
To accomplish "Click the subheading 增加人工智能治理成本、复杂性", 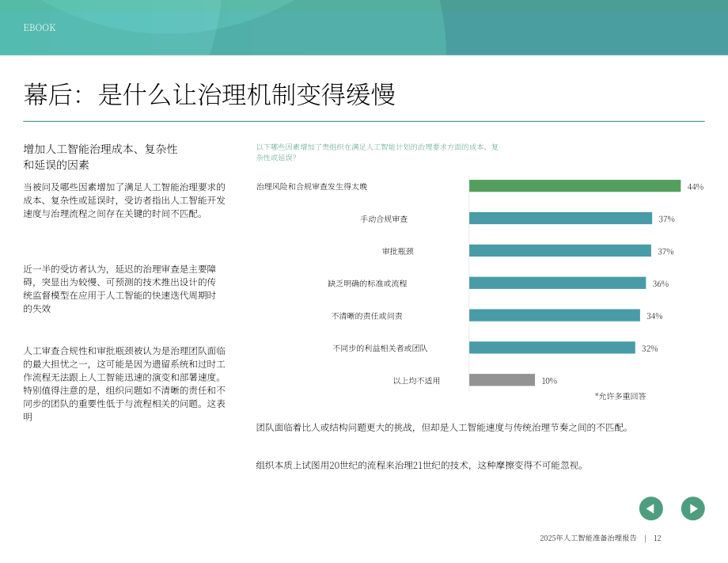I will click(100, 149).
